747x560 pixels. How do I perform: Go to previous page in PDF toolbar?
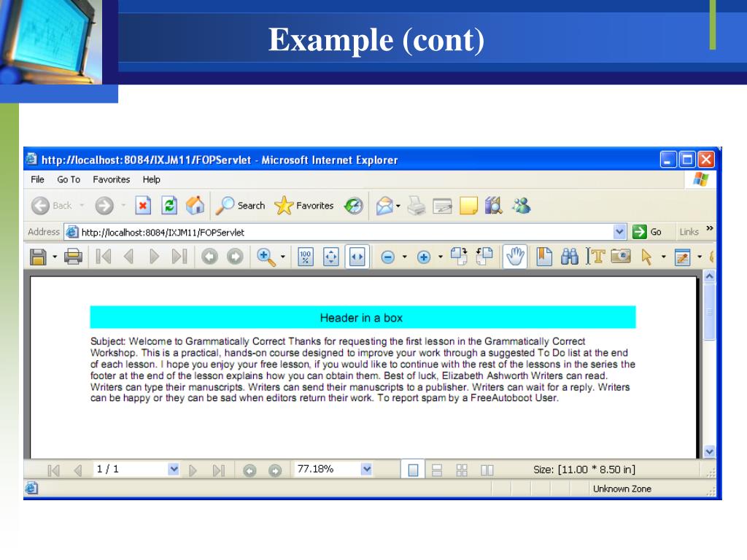click(128, 257)
